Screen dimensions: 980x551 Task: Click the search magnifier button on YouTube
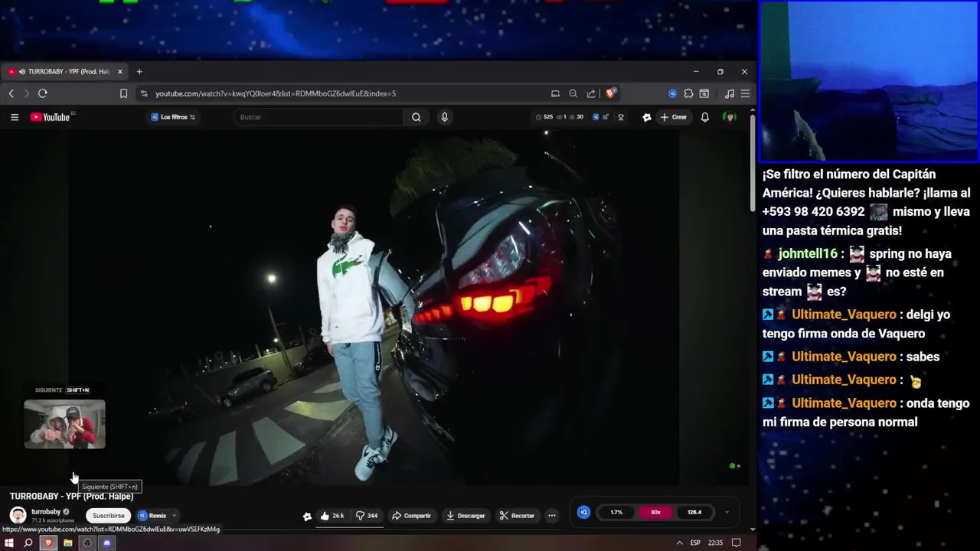[416, 117]
